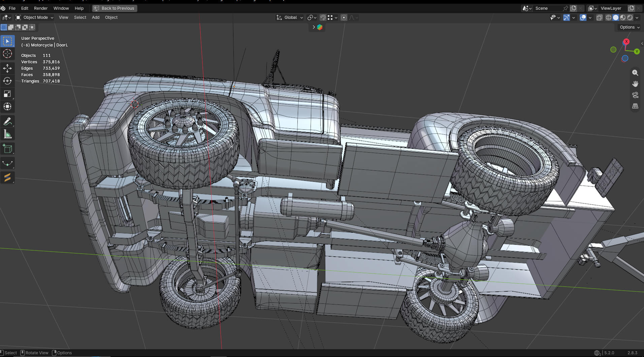The width and height of the screenshot is (644, 357).
Task: Click the zoom view magnifier icon
Action: [x=635, y=73]
